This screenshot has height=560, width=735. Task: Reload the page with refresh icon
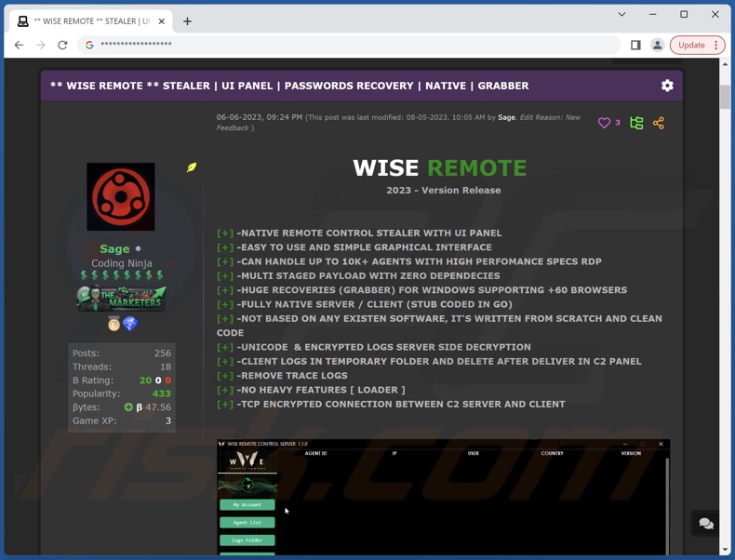(62, 45)
